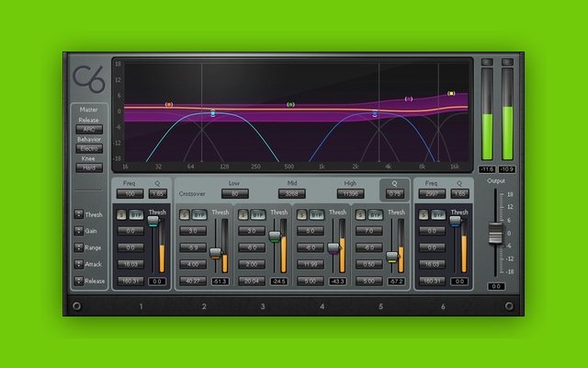The width and height of the screenshot is (588, 368).
Task: Reset the left meter clip indicator
Action: pos(487,62)
